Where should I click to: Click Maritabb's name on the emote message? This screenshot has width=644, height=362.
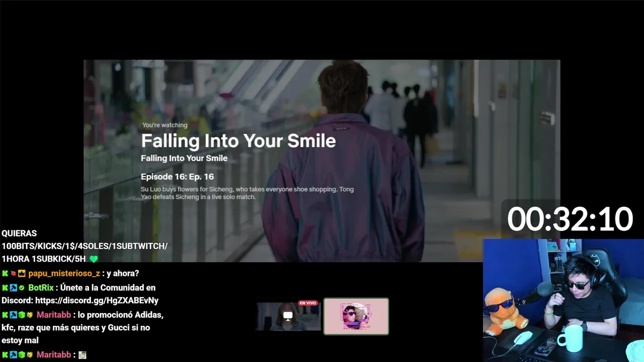pos(54,354)
